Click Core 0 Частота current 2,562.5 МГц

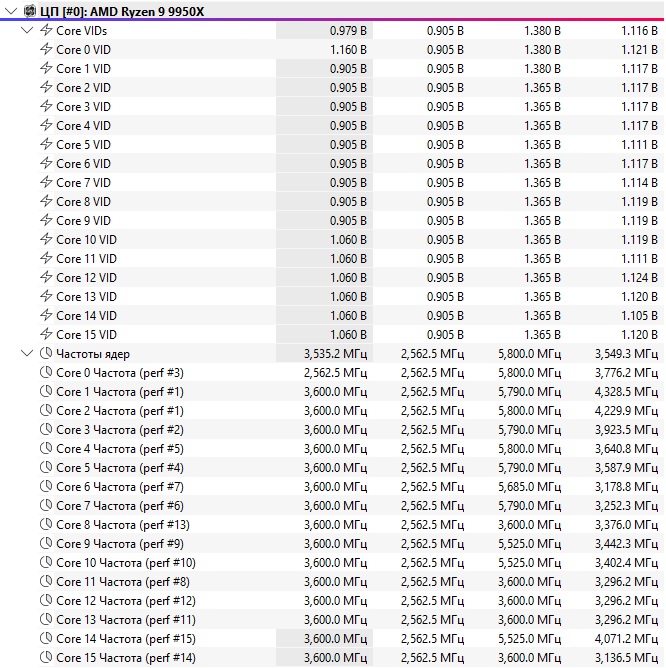[x=335, y=373]
